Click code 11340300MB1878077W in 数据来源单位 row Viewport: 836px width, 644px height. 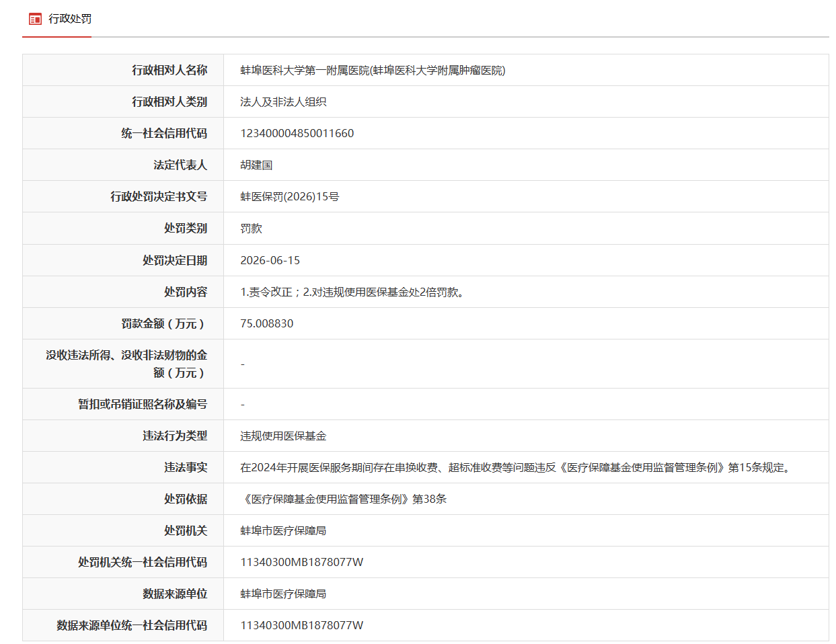[x=302, y=625]
